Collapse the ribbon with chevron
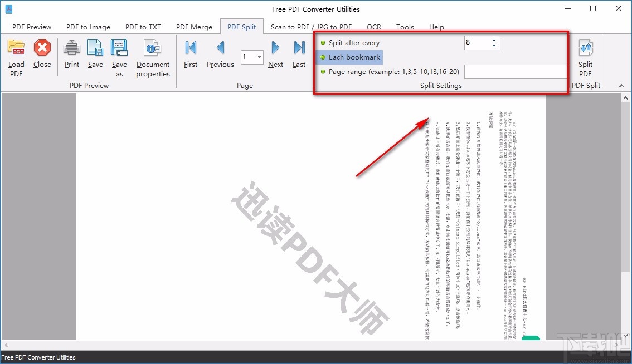The image size is (632, 364). [x=621, y=86]
